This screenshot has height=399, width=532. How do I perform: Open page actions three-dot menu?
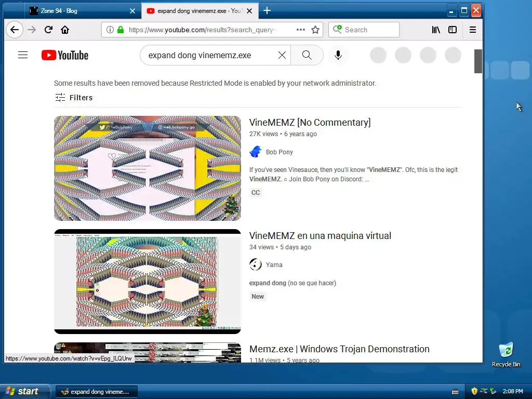pyautogui.click(x=301, y=30)
